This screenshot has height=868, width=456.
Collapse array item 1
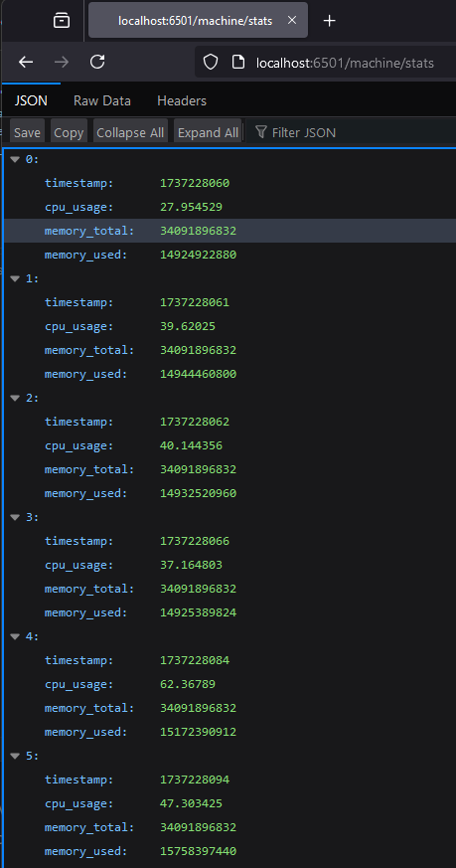pos(16,279)
